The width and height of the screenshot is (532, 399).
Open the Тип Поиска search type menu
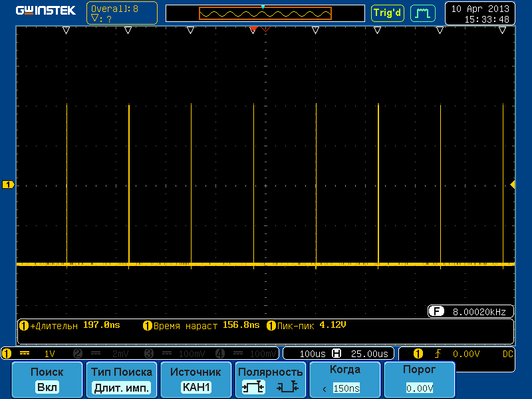(x=122, y=380)
